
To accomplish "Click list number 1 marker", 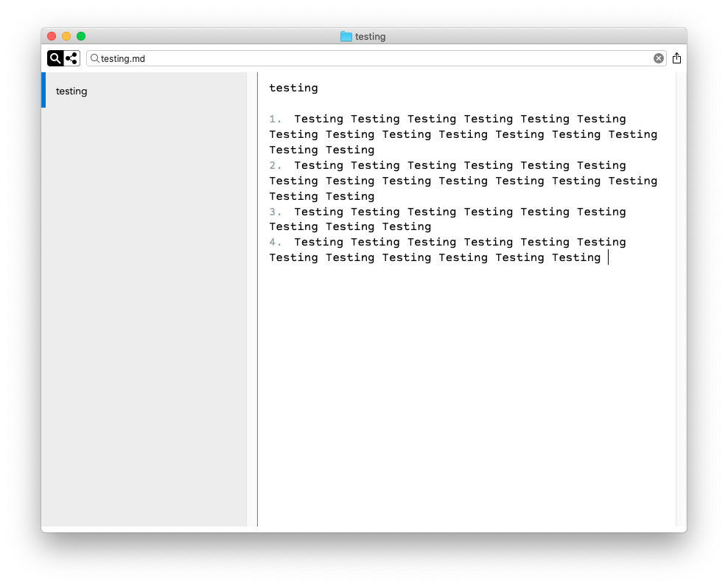I will click(x=276, y=119).
